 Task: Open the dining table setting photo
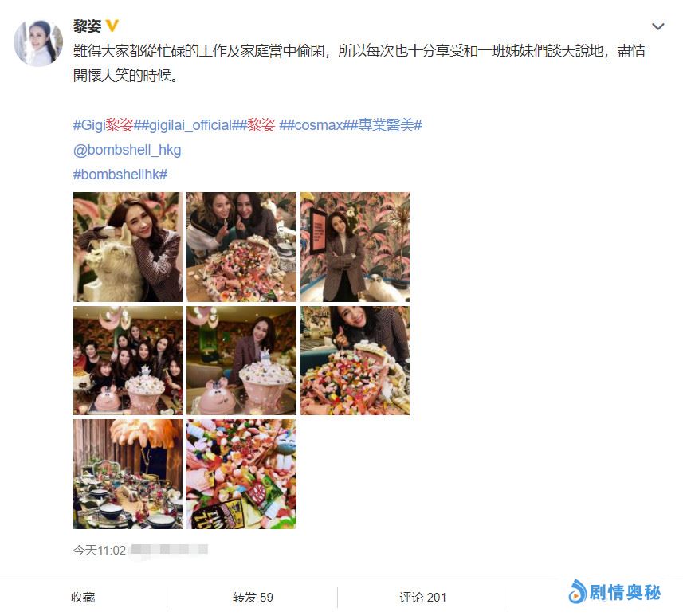128,474
